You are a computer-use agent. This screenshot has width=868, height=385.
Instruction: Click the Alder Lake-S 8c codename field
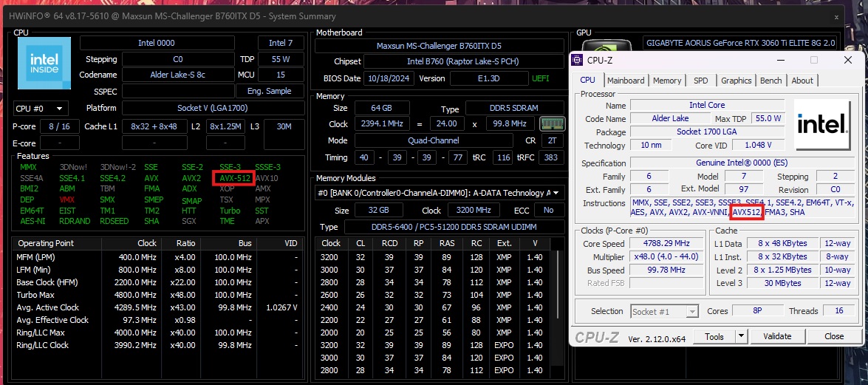tap(177, 75)
